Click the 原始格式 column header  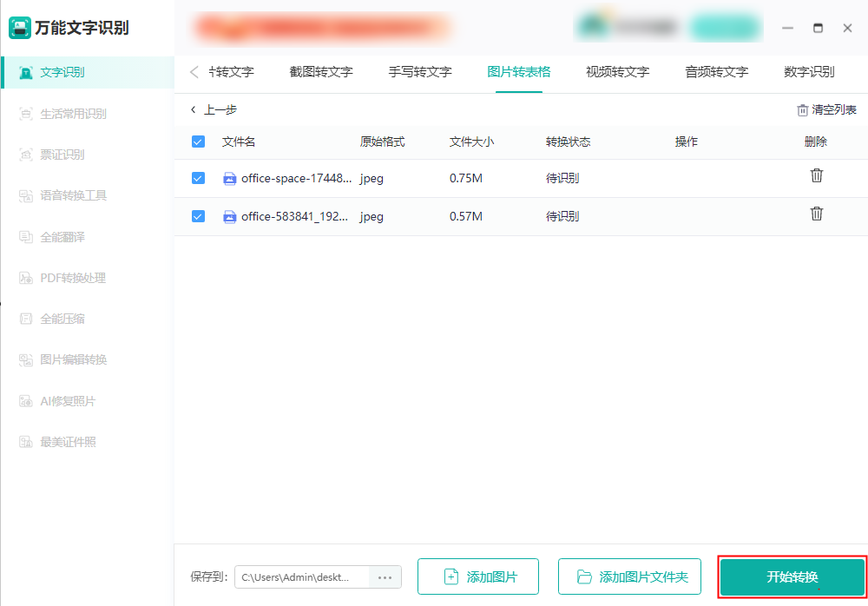[x=382, y=142]
